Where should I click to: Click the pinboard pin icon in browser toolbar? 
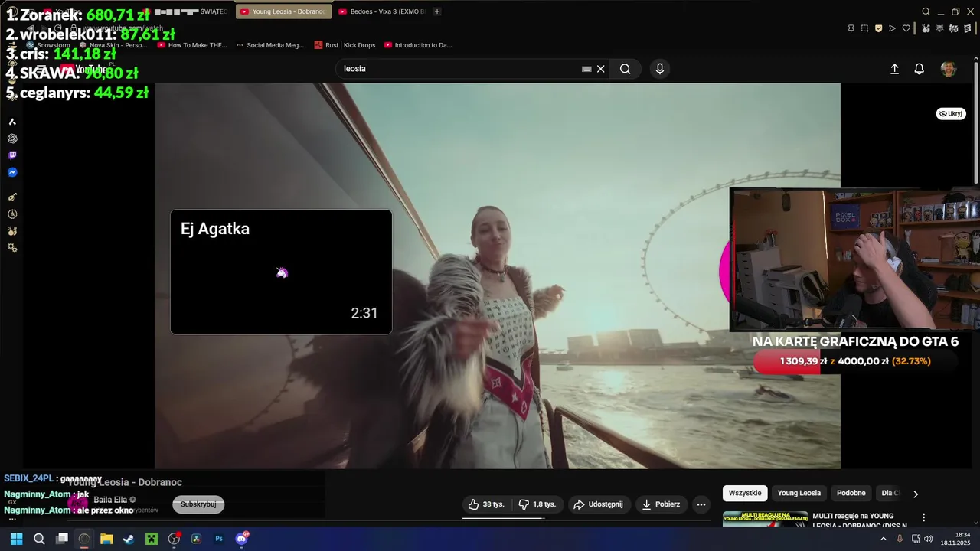[851, 28]
